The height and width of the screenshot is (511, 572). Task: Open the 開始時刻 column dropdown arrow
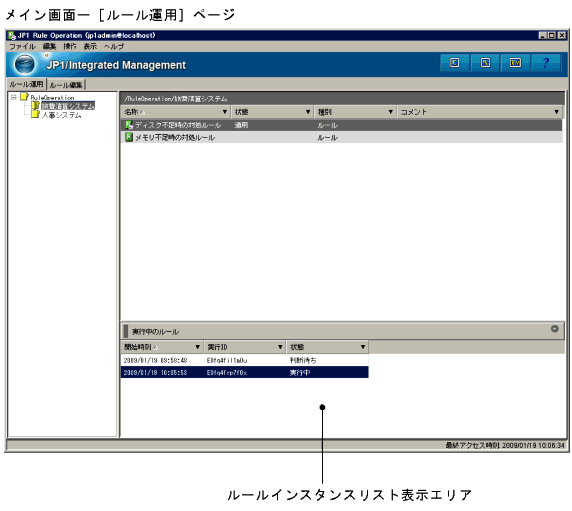pos(197,347)
